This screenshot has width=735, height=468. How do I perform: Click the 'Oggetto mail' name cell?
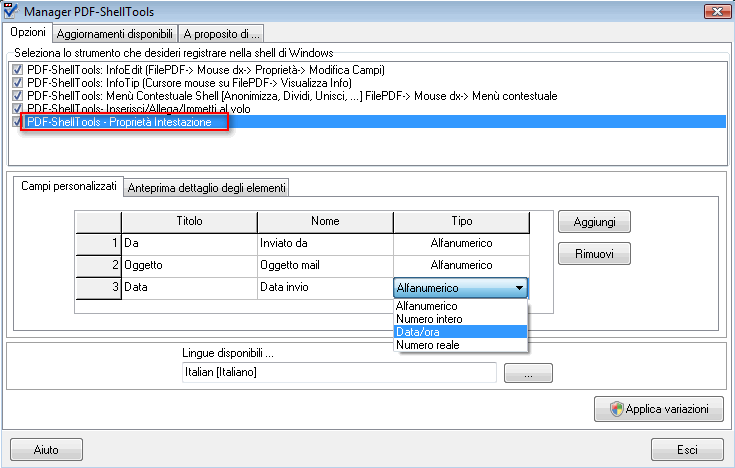coord(325,265)
